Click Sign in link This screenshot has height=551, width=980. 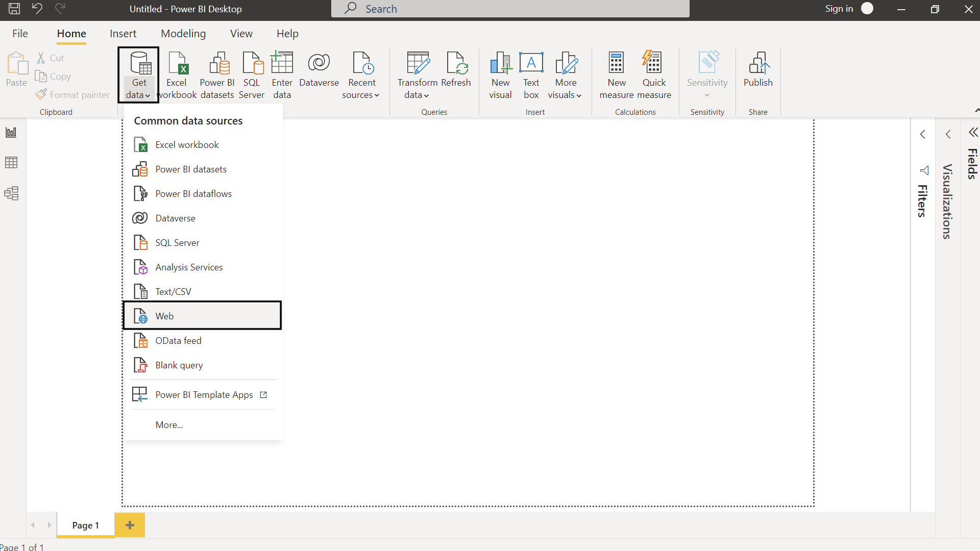pyautogui.click(x=839, y=9)
